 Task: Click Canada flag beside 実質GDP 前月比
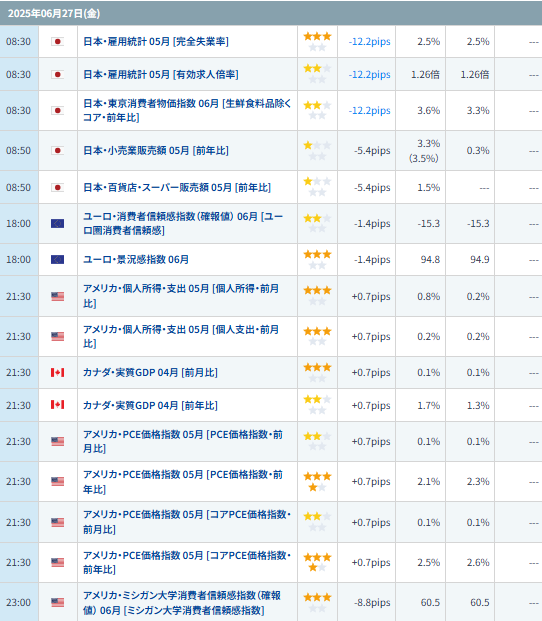[57, 372]
